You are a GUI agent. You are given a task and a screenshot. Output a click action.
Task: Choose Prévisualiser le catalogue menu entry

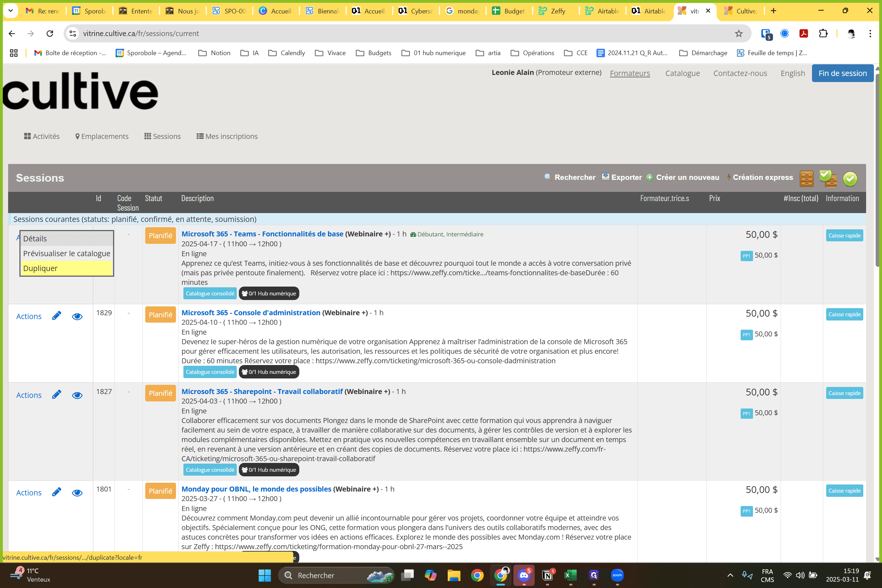67,253
